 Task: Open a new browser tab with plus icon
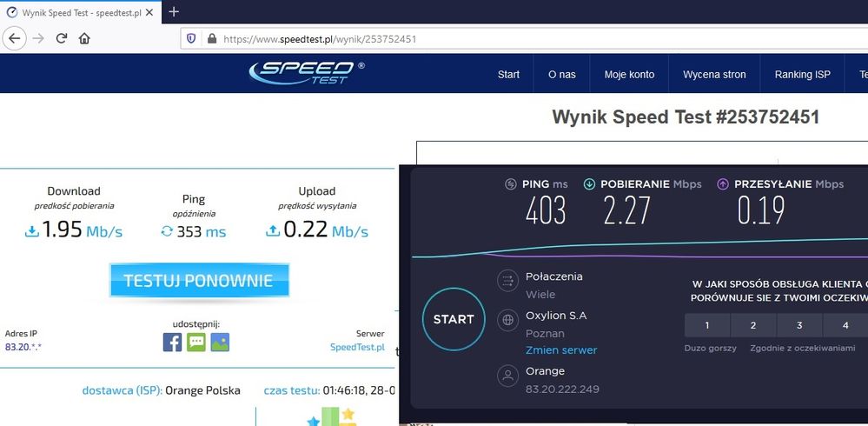(174, 11)
